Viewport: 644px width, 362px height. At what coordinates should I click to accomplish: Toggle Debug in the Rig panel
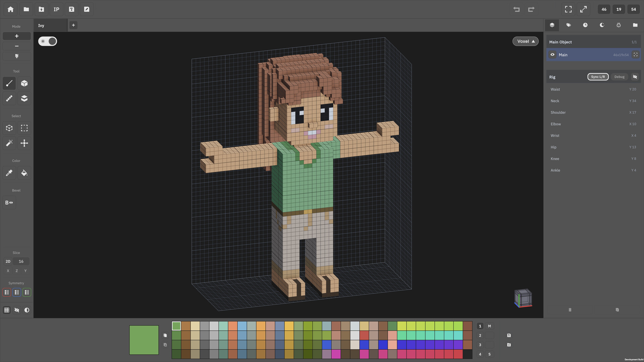tap(619, 77)
